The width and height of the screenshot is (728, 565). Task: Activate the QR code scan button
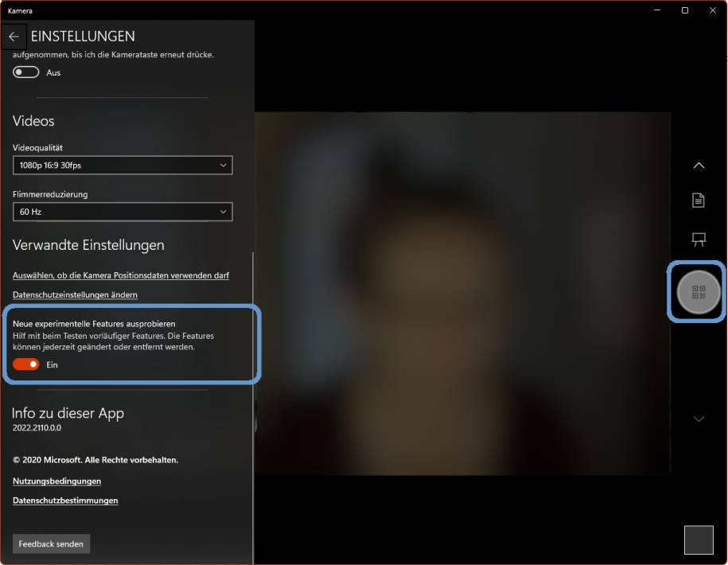click(x=699, y=292)
